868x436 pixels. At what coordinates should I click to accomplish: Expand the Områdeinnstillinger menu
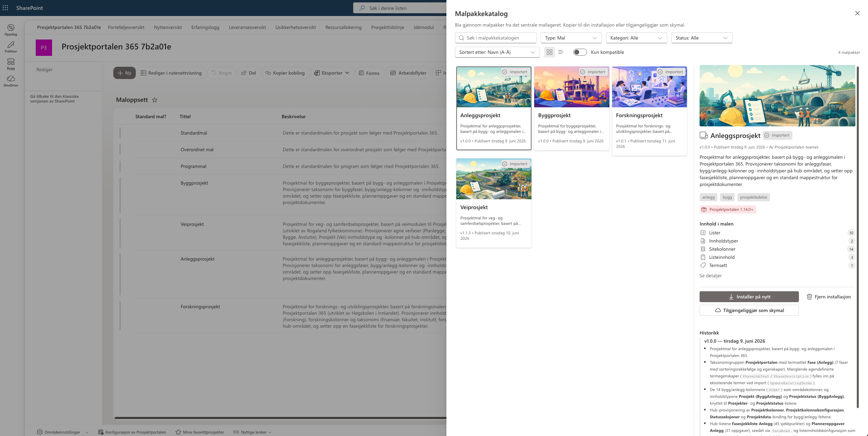coord(87,432)
